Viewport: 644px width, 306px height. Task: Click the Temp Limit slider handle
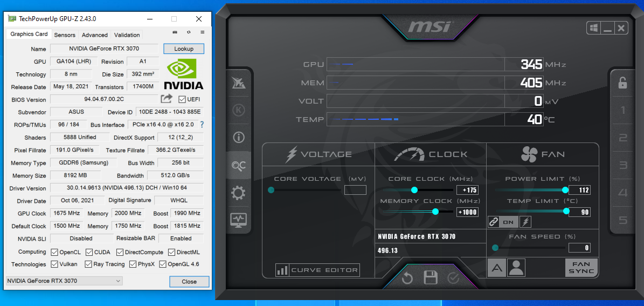coord(566,212)
